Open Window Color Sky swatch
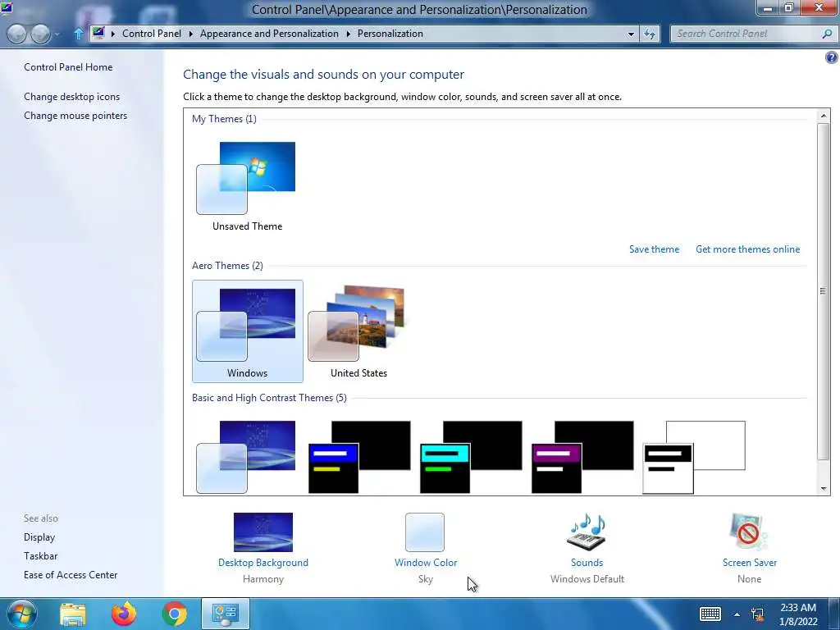 pyautogui.click(x=425, y=532)
